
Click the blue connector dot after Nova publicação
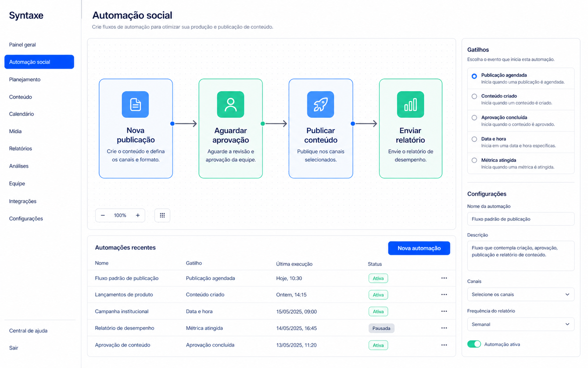click(172, 124)
